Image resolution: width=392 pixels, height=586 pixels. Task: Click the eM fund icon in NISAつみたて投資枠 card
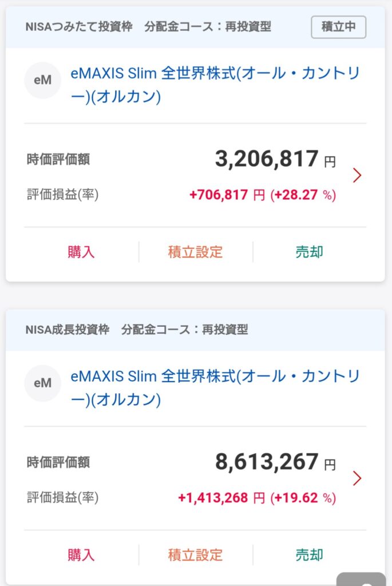(43, 80)
